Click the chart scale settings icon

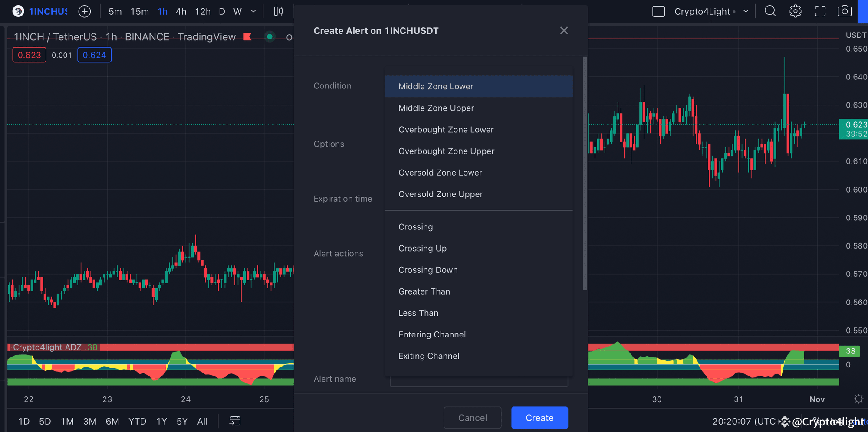(x=858, y=399)
